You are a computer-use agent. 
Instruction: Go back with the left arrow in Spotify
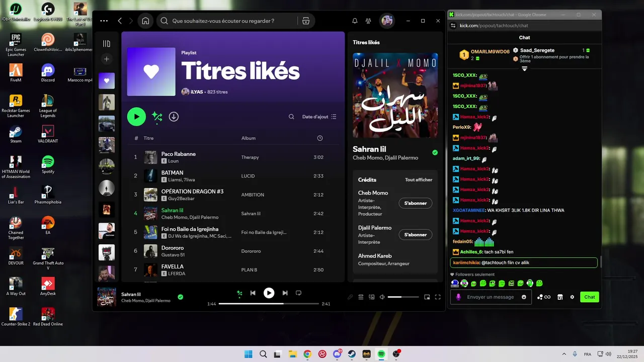pyautogui.click(x=120, y=21)
